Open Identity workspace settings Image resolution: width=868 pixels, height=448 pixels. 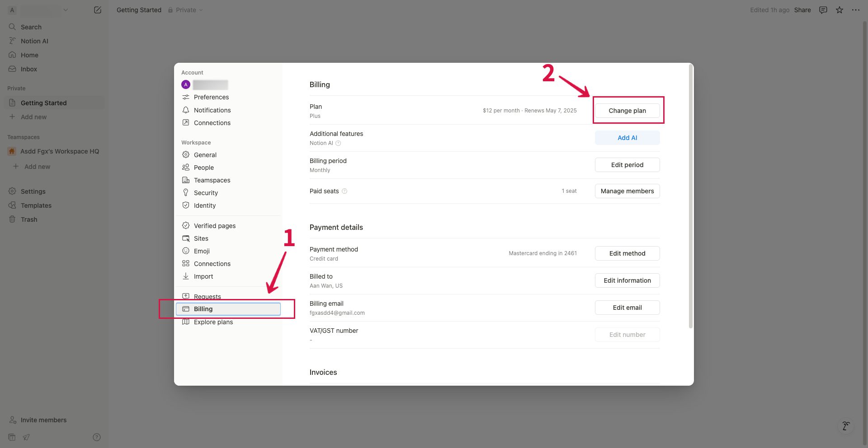coord(228,205)
